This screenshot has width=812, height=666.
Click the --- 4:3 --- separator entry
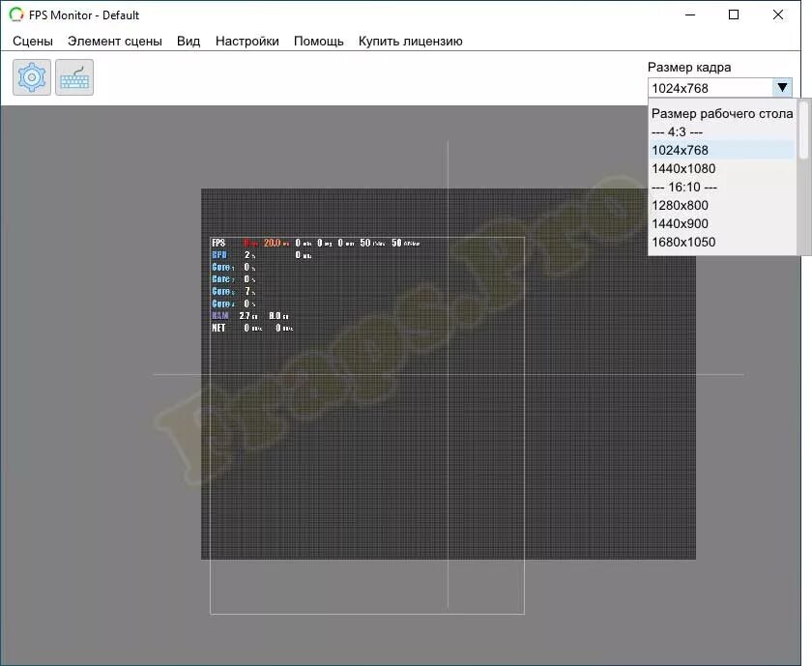[x=722, y=131]
